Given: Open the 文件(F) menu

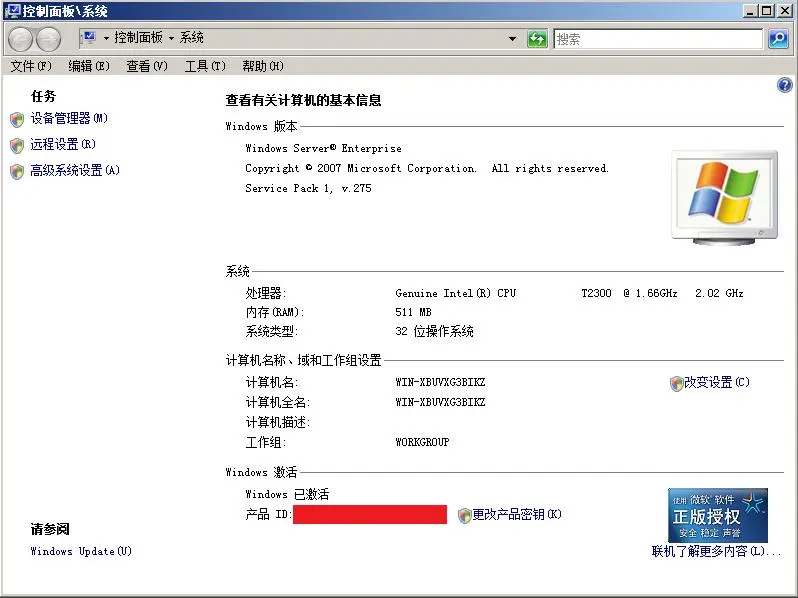Looking at the screenshot, I should click(31, 66).
